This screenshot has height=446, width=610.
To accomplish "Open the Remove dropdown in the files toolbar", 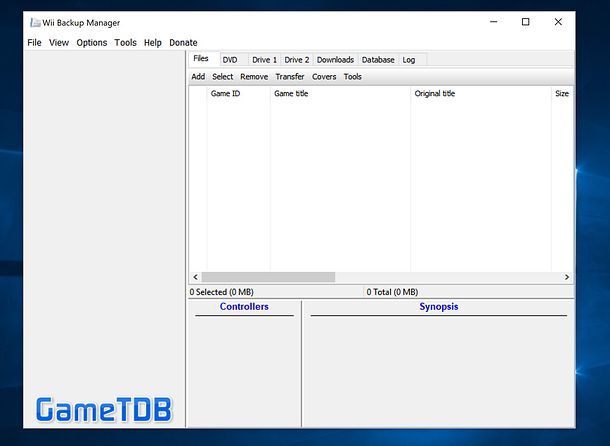I will click(254, 77).
